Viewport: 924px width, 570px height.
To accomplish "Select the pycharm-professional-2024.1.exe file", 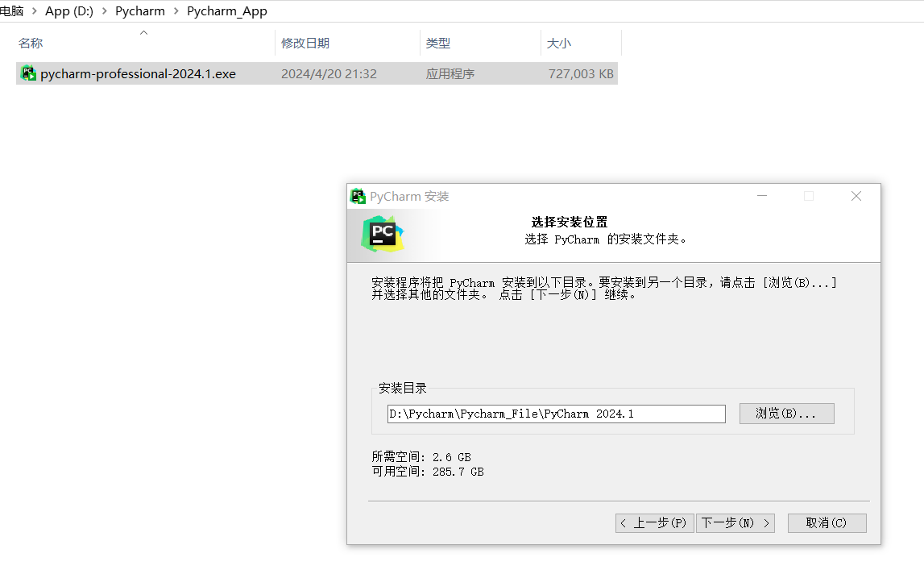I will (x=137, y=73).
